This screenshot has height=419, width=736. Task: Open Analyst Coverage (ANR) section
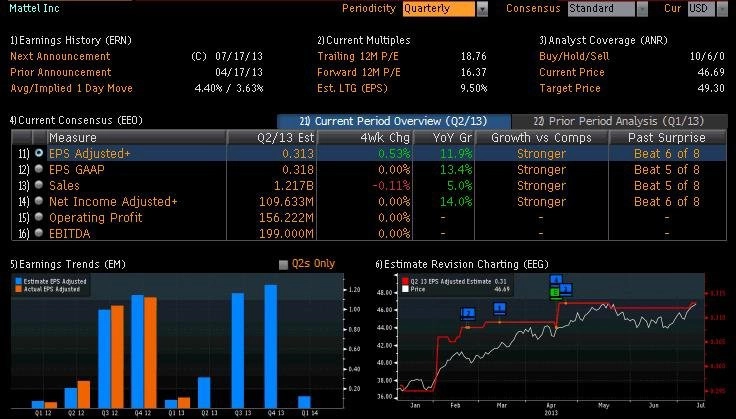pyautogui.click(x=603, y=40)
